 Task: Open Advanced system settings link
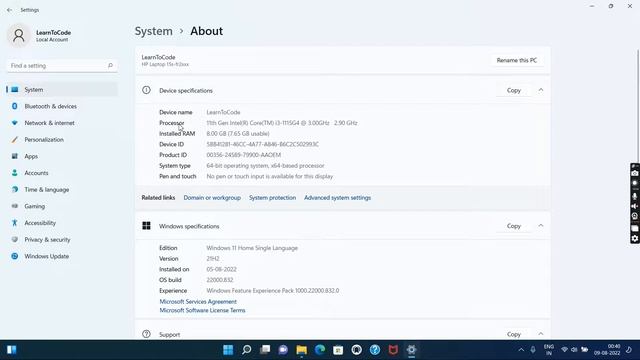click(337, 198)
